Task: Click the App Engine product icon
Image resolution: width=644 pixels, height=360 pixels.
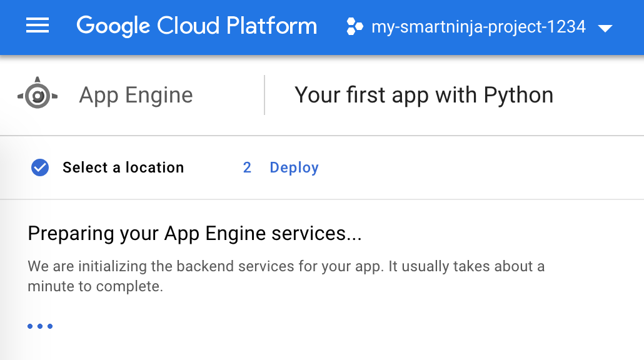Action: click(x=38, y=93)
